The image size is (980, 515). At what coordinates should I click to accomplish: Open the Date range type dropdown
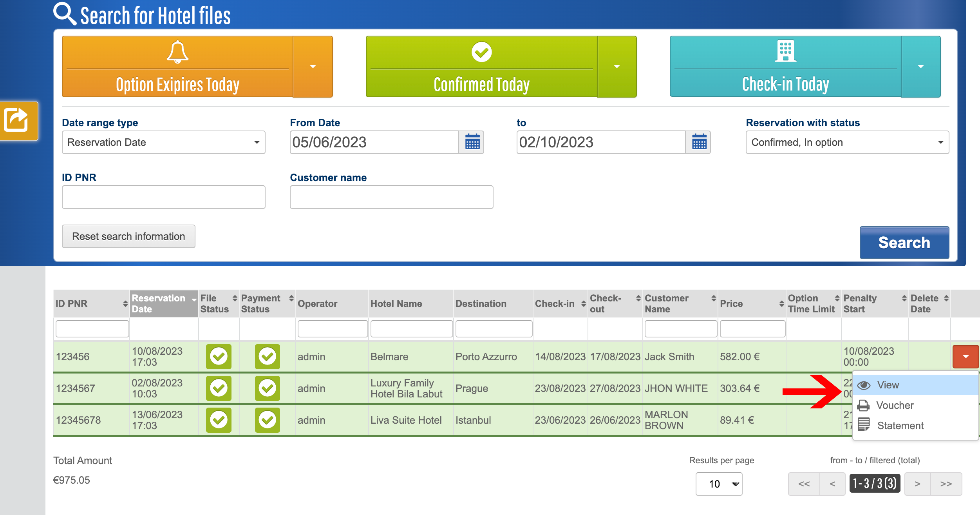point(163,142)
